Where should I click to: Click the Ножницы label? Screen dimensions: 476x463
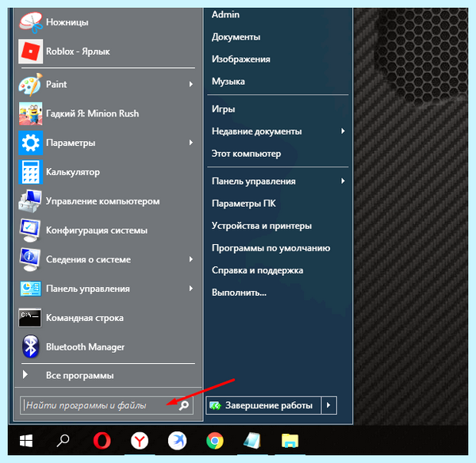[67, 22]
